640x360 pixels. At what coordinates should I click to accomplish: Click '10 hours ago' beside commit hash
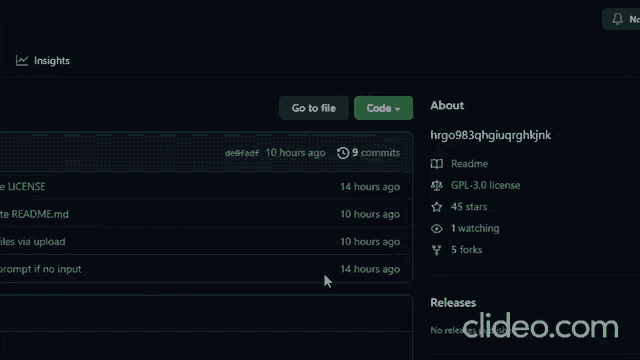(x=296, y=153)
